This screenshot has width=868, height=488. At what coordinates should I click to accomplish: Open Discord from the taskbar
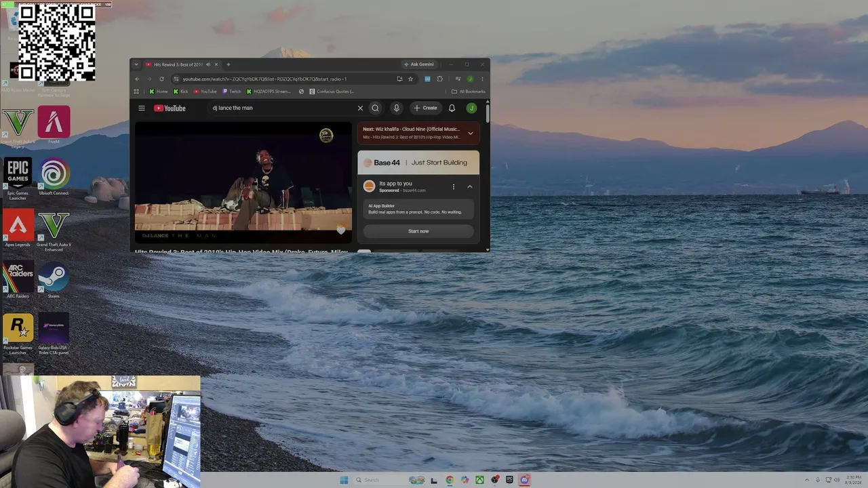[524, 480]
